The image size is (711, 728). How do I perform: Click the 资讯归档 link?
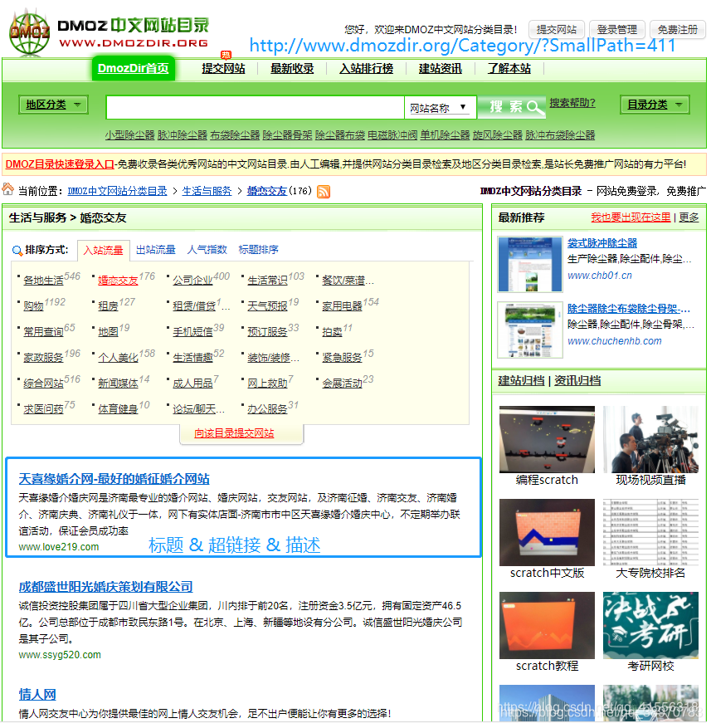tap(577, 382)
